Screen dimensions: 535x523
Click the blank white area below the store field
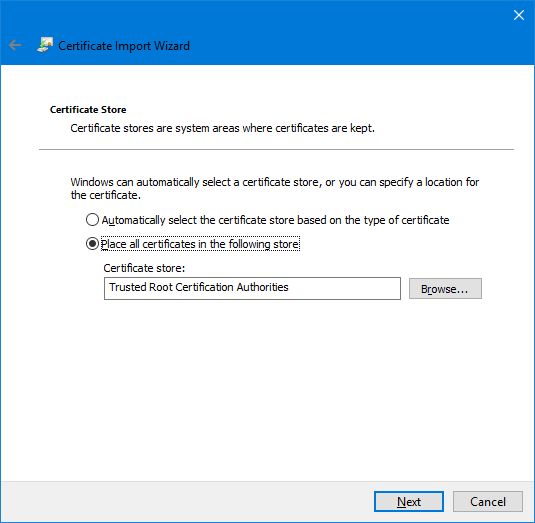click(266, 389)
